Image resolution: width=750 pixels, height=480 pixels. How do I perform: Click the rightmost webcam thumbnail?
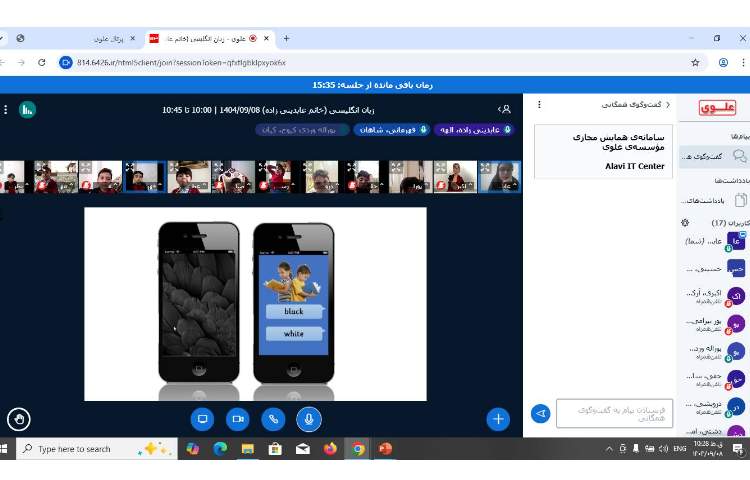coord(500,177)
